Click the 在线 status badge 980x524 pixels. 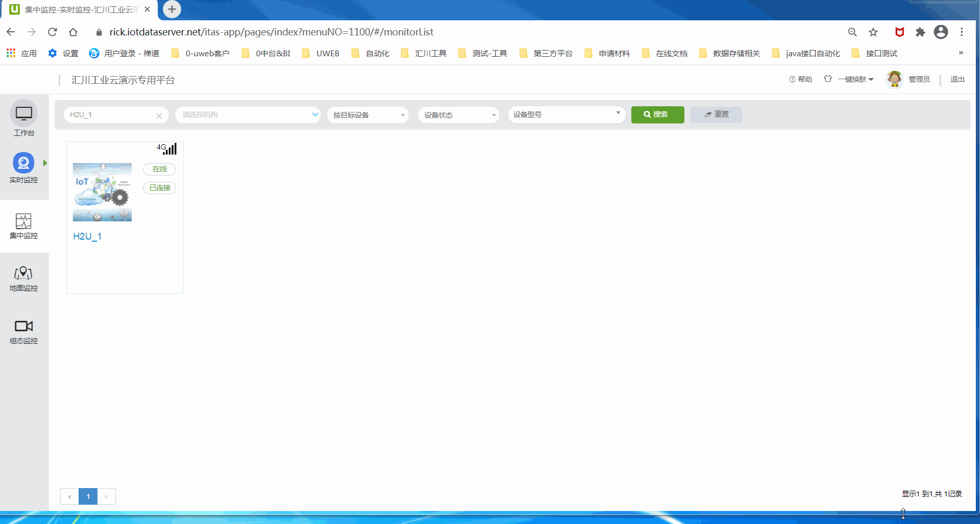(x=160, y=169)
